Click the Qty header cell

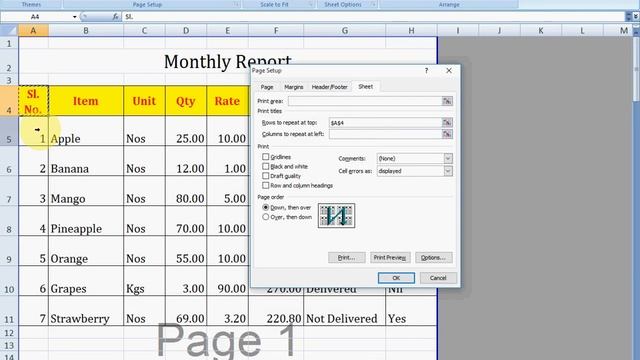(x=186, y=101)
